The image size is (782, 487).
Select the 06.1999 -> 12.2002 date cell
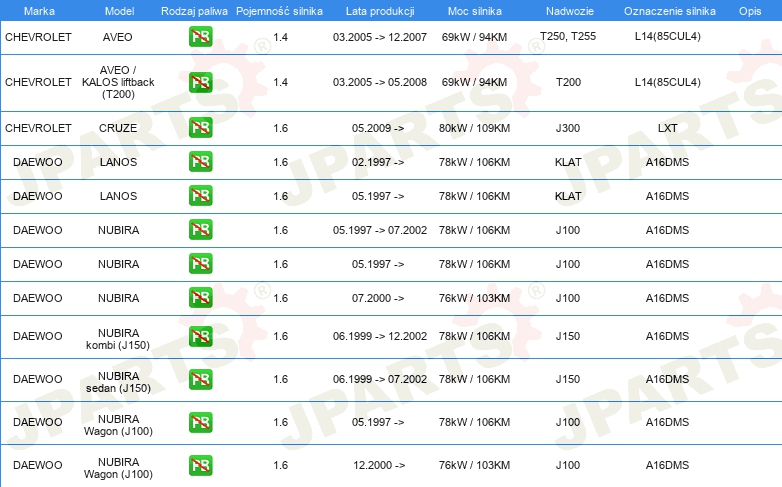380,336
